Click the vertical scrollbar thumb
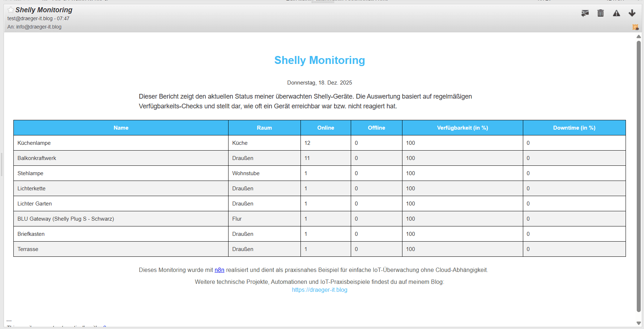The image size is (644, 329). pos(639,176)
